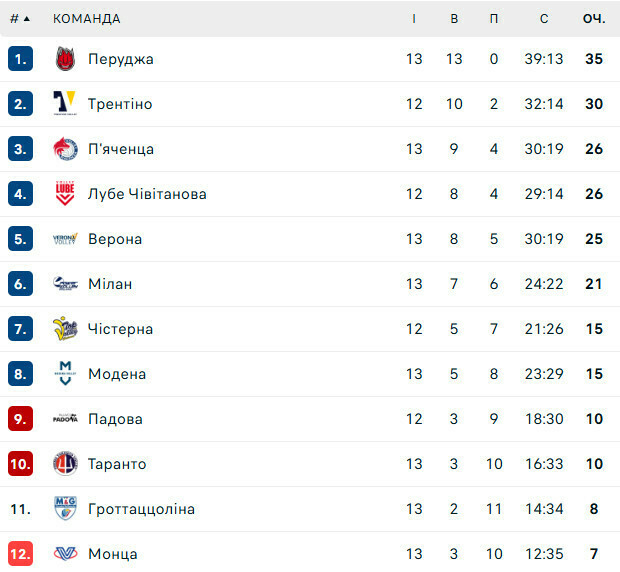620x572 pixels.
Task: Click the Trentino team logo
Action: pos(65,104)
